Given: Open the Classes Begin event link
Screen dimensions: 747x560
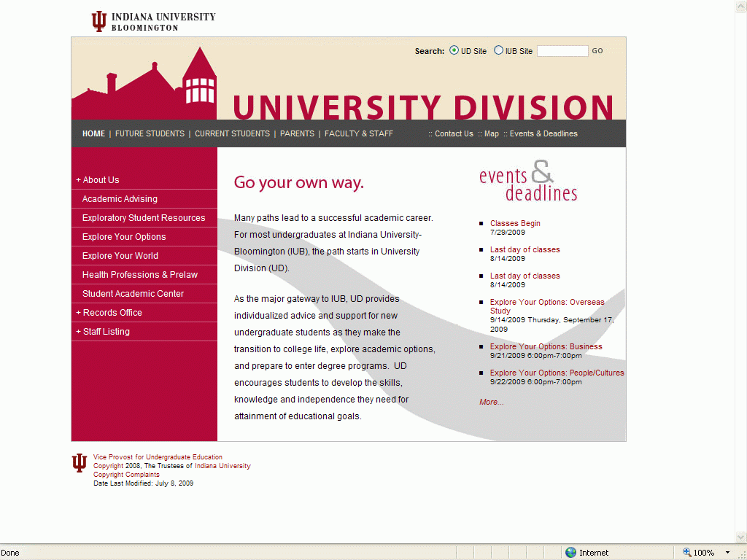Looking at the screenshot, I should point(515,223).
